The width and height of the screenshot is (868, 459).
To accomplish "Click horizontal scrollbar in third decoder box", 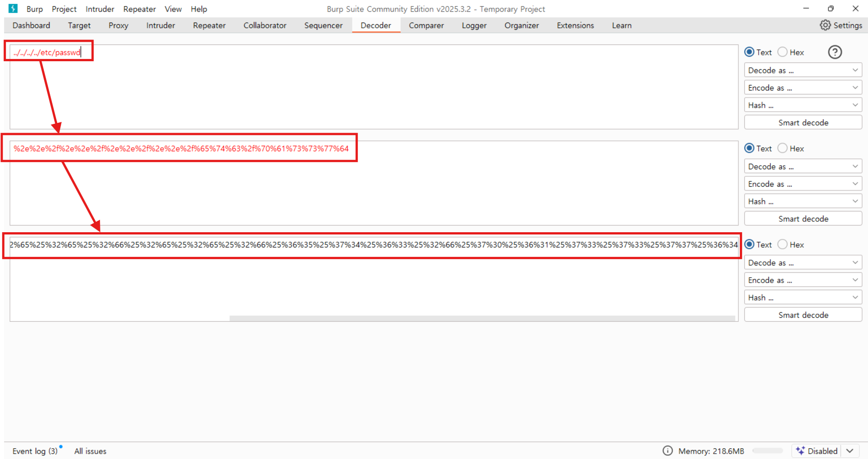I will (x=482, y=318).
